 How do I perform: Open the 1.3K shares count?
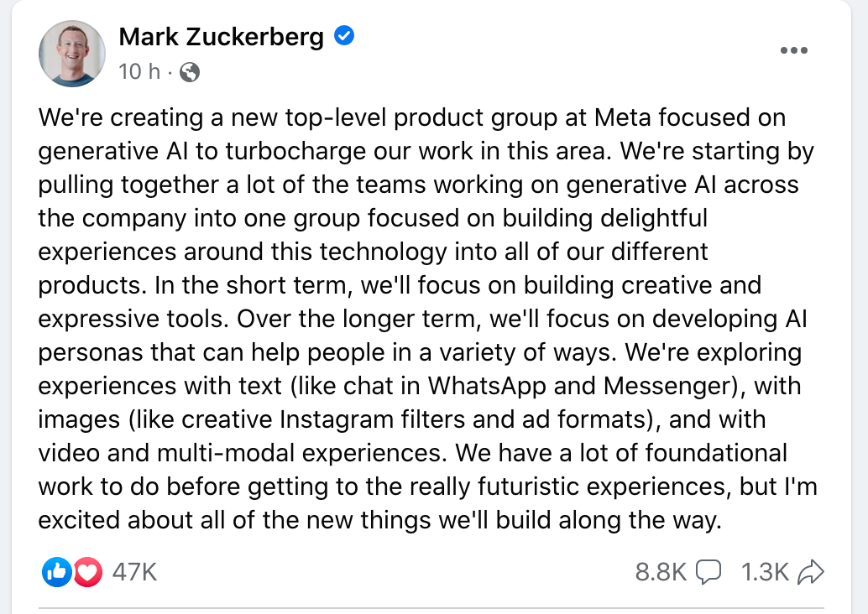click(765, 572)
